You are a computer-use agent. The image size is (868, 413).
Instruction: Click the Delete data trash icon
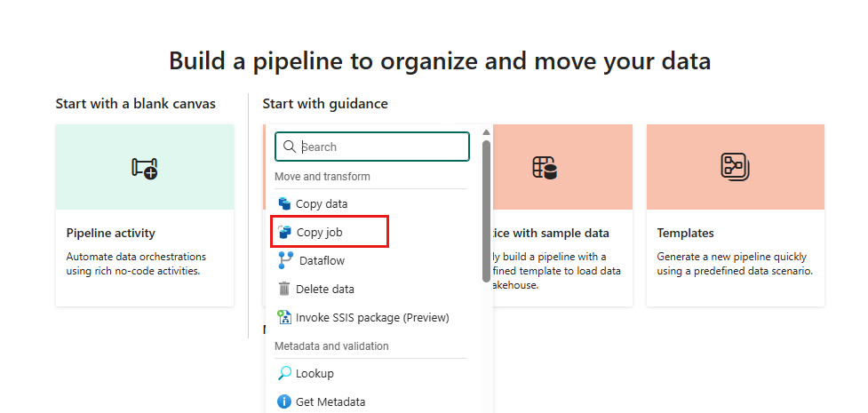click(284, 289)
